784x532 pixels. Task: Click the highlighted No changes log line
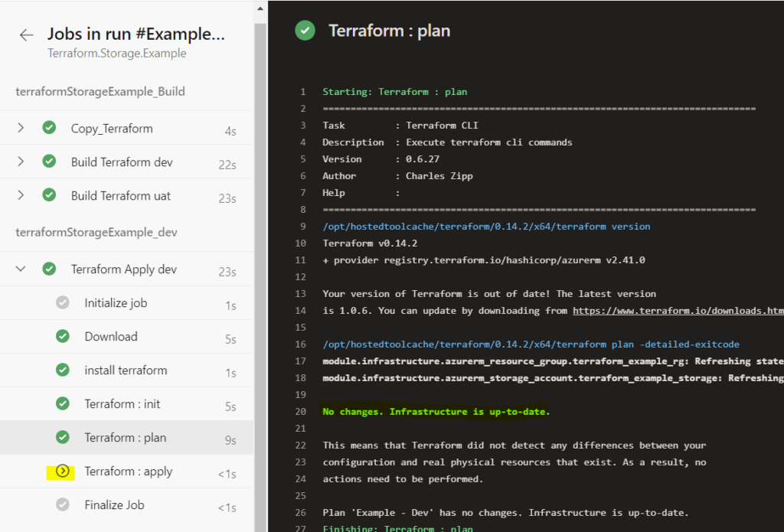pyautogui.click(x=436, y=412)
